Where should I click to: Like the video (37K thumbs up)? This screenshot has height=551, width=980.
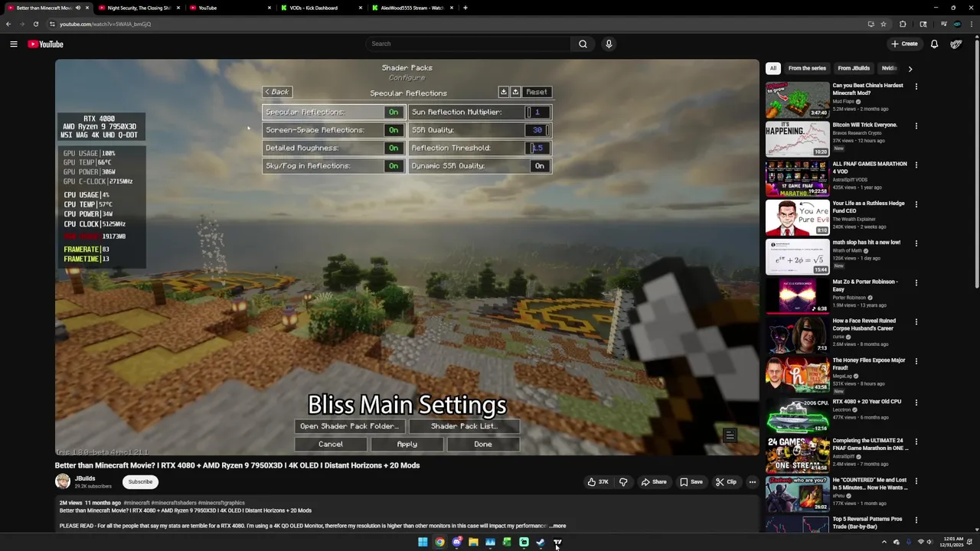point(598,482)
